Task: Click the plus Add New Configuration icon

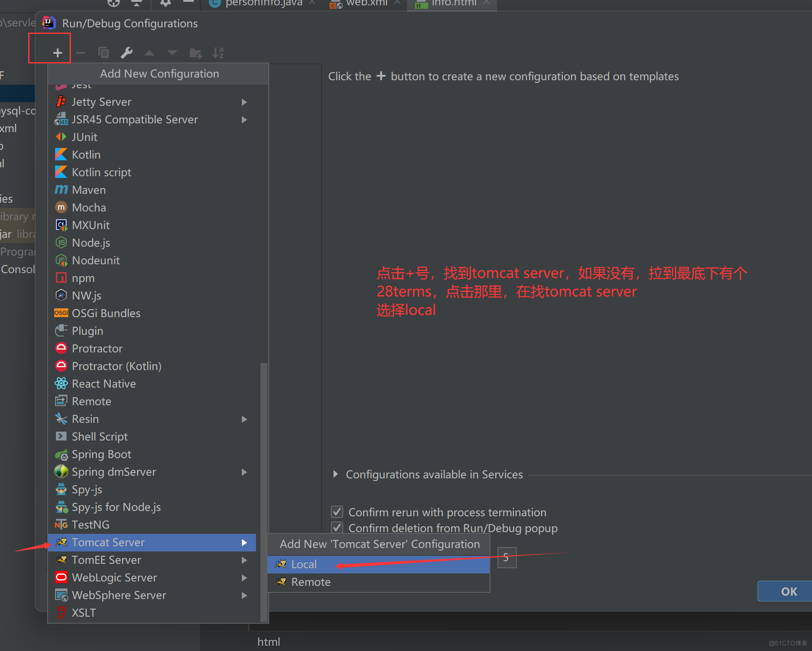Action: pos(57,53)
